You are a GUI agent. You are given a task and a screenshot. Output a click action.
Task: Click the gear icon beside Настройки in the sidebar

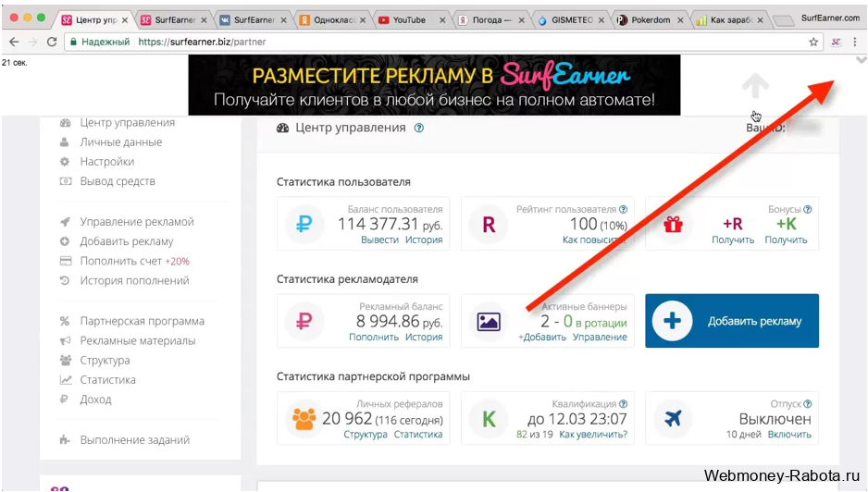(x=65, y=162)
